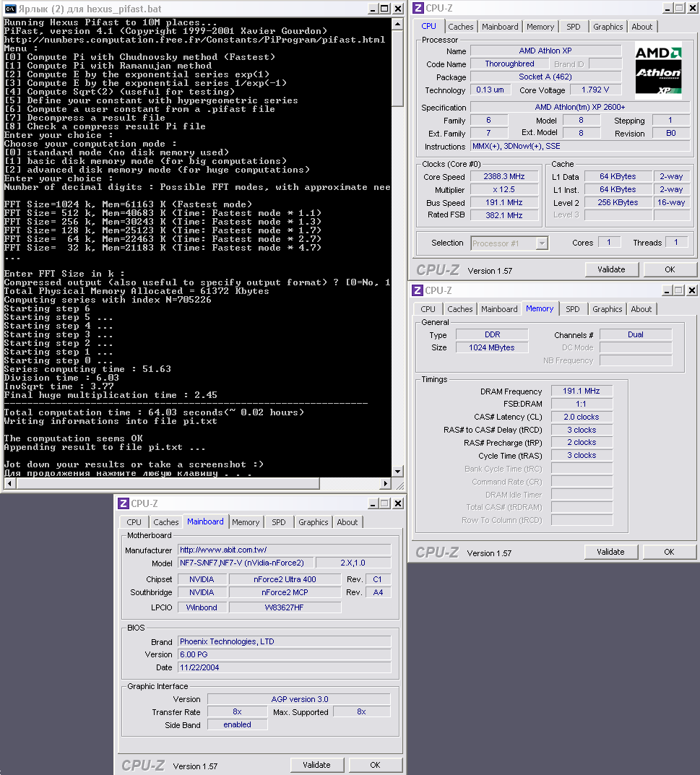Open Memory tab in the CPU window
This screenshot has width=700, height=775.
pos(540,27)
